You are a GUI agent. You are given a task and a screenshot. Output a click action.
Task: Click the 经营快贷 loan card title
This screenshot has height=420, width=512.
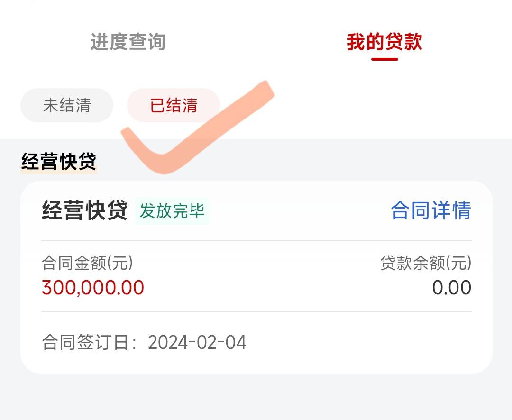click(85, 210)
